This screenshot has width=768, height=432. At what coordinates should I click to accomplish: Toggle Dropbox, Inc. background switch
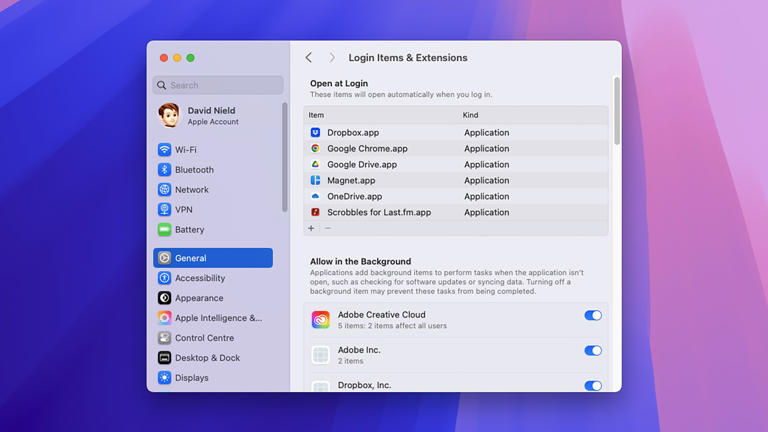tap(593, 386)
